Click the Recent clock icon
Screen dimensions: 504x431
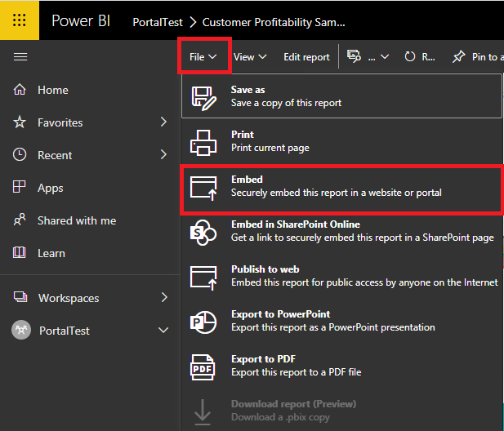[x=20, y=155]
